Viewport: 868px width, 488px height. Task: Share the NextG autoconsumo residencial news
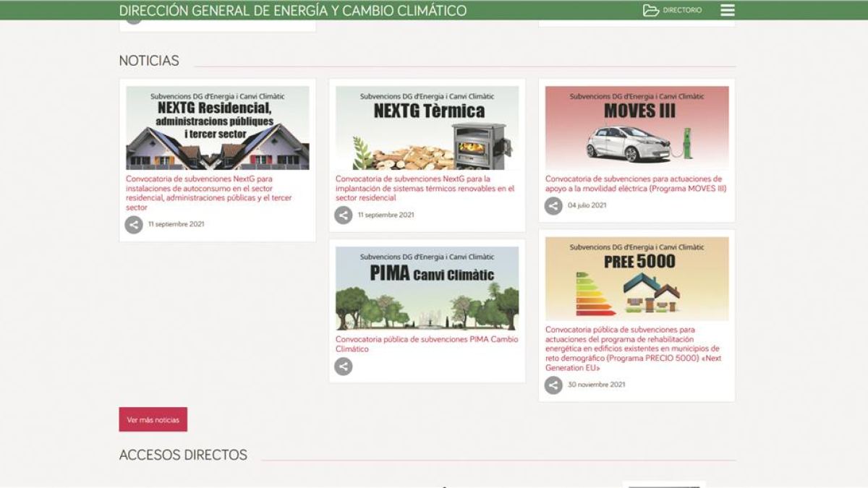click(x=134, y=225)
